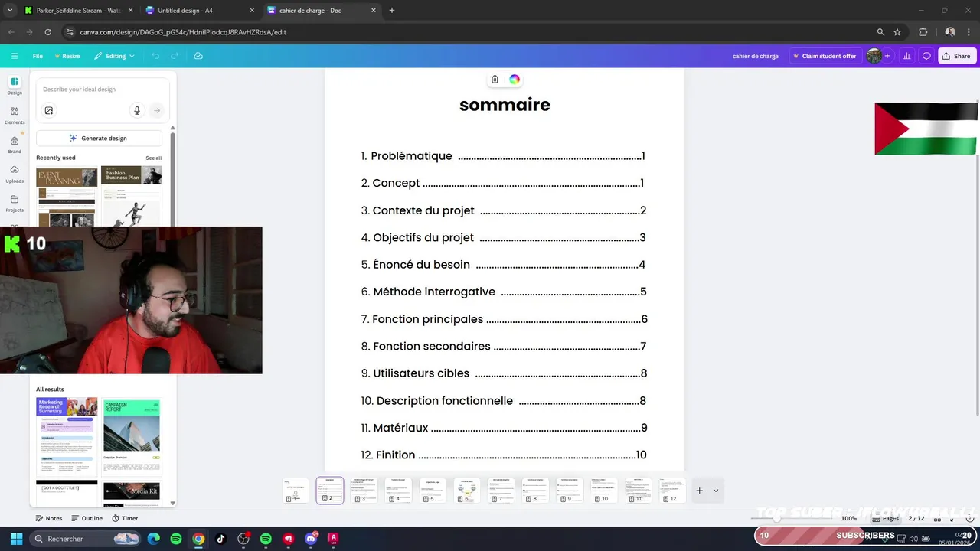The image size is (980, 551).
Task: Expand the add page options chevron
Action: [716, 491]
